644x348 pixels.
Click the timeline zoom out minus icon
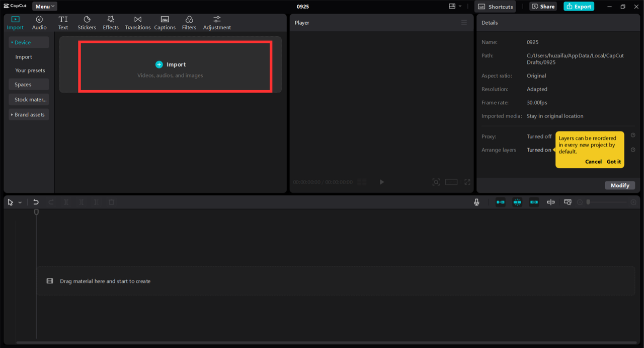click(580, 202)
